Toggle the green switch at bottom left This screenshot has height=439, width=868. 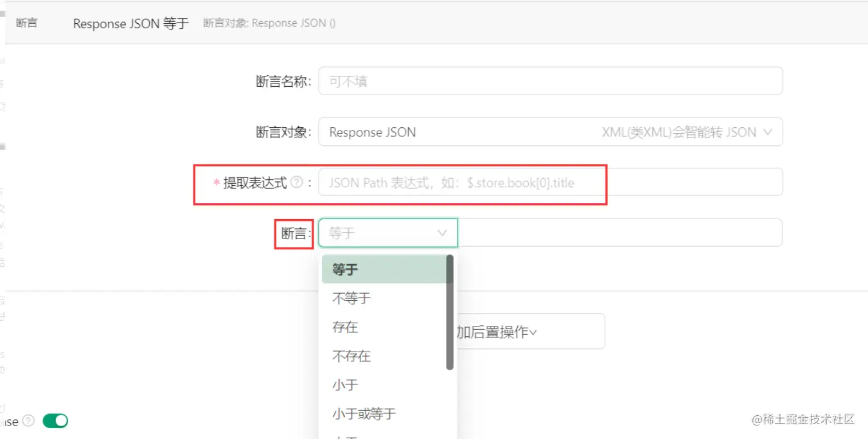point(55,421)
